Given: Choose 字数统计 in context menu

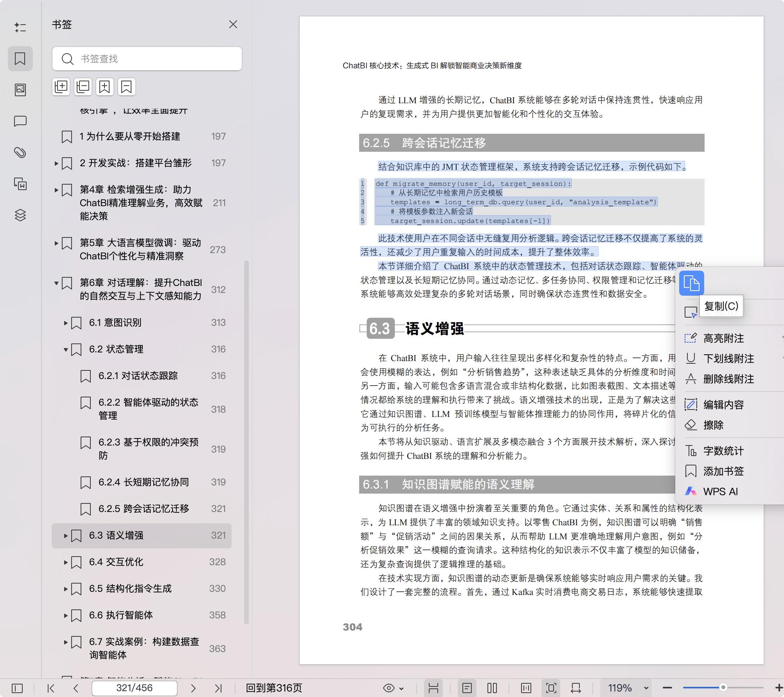Looking at the screenshot, I should (723, 451).
